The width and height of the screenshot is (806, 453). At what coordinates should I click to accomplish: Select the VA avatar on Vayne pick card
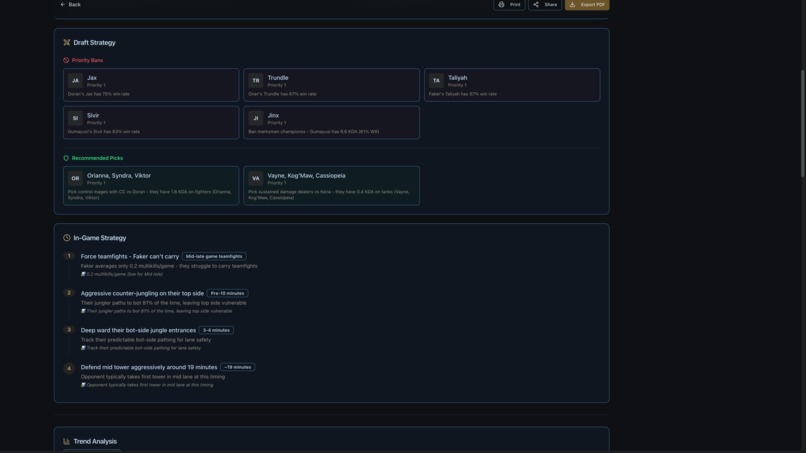click(255, 178)
